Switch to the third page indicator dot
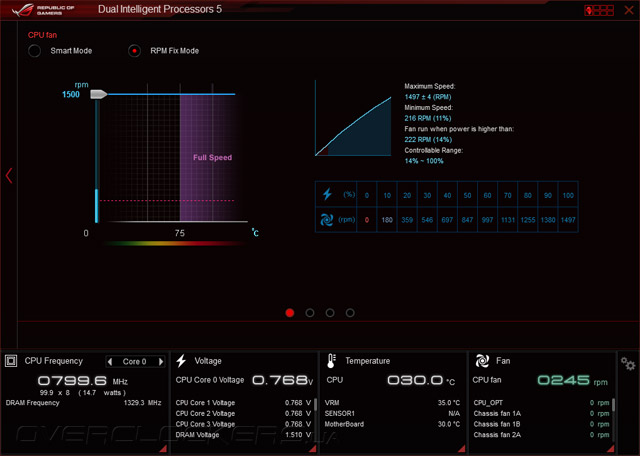This screenshot has height=456, width=640. tap(330, 313)
